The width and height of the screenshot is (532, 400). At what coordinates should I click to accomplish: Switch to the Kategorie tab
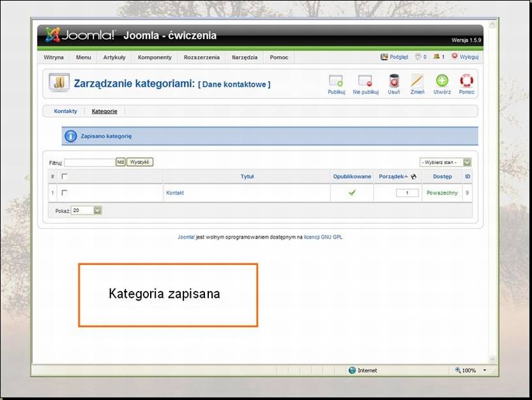tap(105, 111)
